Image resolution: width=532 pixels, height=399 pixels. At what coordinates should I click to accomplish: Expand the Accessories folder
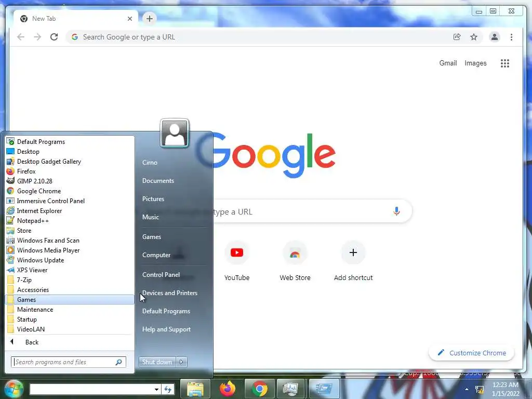pyautogui.click(x=70, y=289)
